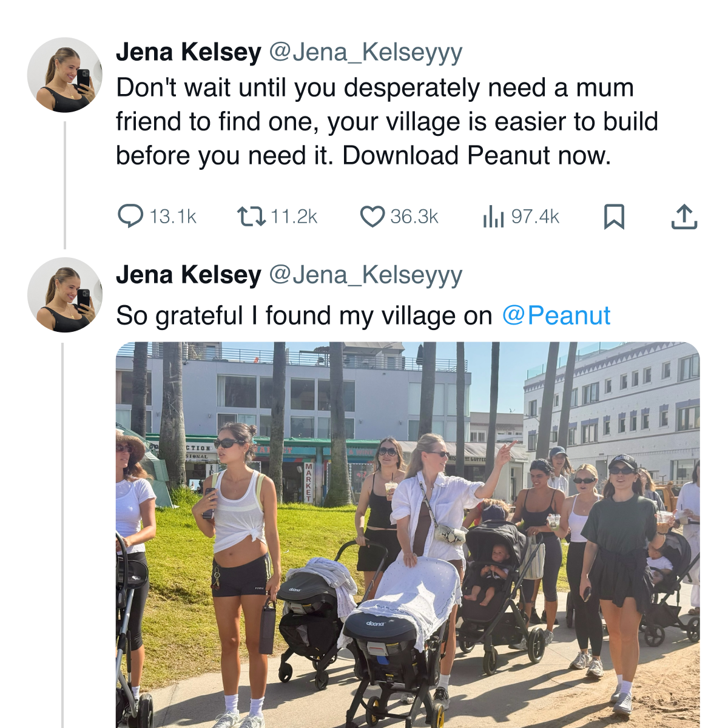Open the @Peanut mention link
The width and height of the screenshot is (728, 728).
[556, 315]
